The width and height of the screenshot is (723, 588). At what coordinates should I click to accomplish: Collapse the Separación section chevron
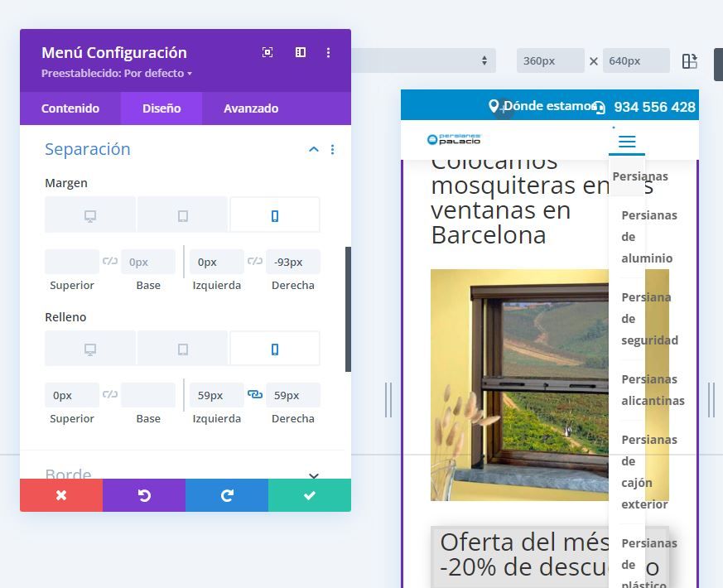[x=314, y=149]
